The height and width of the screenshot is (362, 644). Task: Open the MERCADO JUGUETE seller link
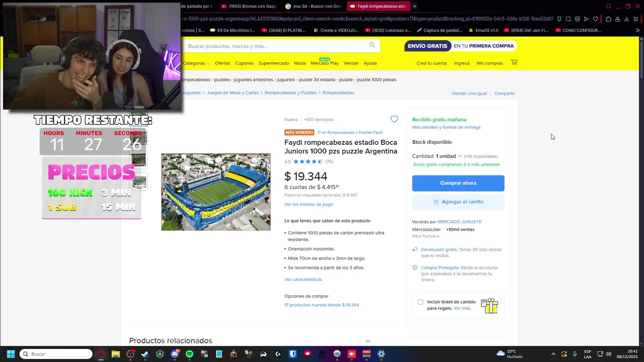459,222
